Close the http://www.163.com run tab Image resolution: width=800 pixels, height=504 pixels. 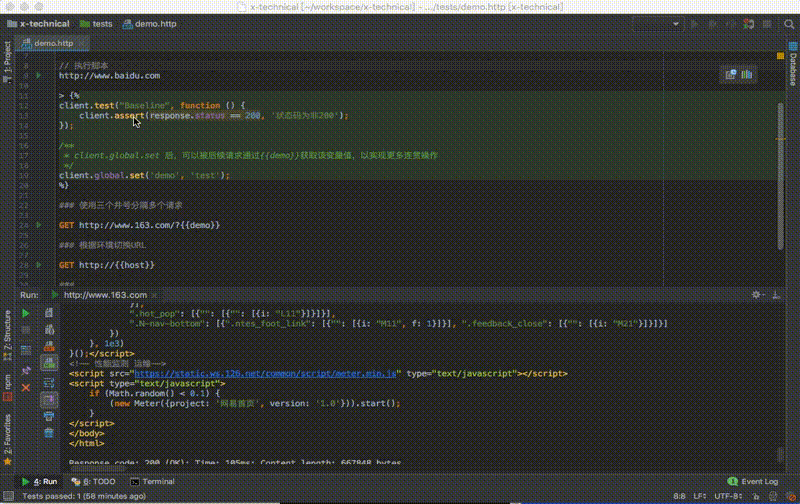154,295
